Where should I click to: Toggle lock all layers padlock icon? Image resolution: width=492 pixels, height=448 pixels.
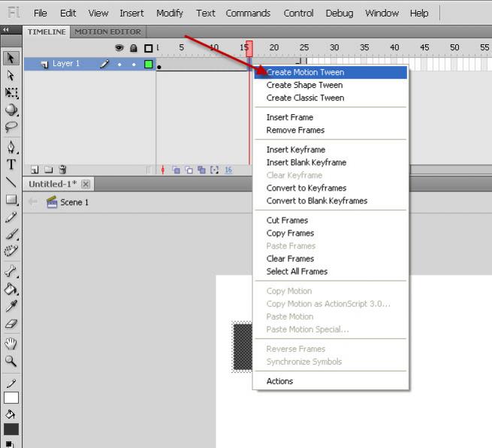134,48
